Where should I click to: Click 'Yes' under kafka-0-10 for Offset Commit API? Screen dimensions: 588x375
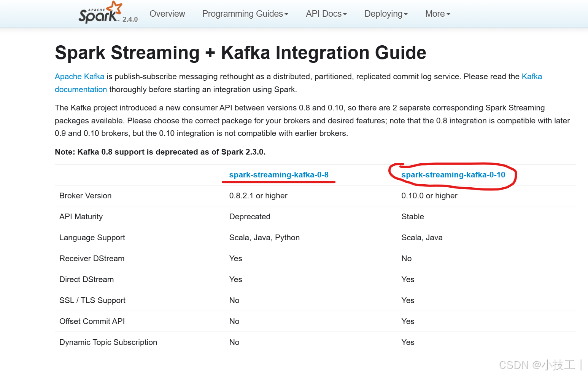click(x=408, y=321)
